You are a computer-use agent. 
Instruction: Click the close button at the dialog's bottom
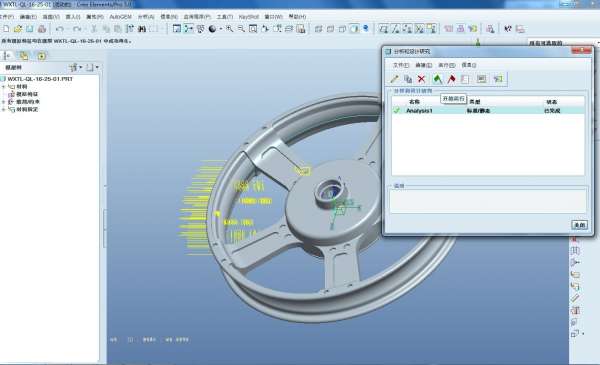coord(579,225)
